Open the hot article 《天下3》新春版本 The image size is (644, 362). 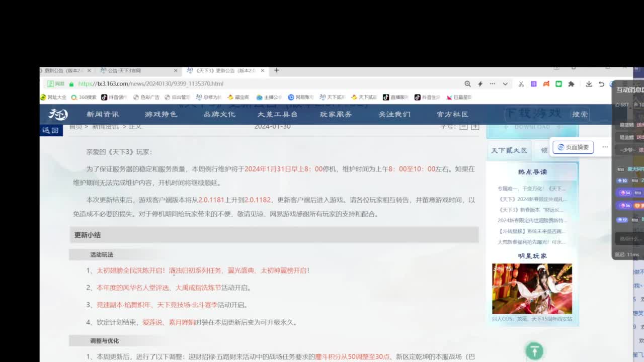pyautogui.click(x=531, y=210)
